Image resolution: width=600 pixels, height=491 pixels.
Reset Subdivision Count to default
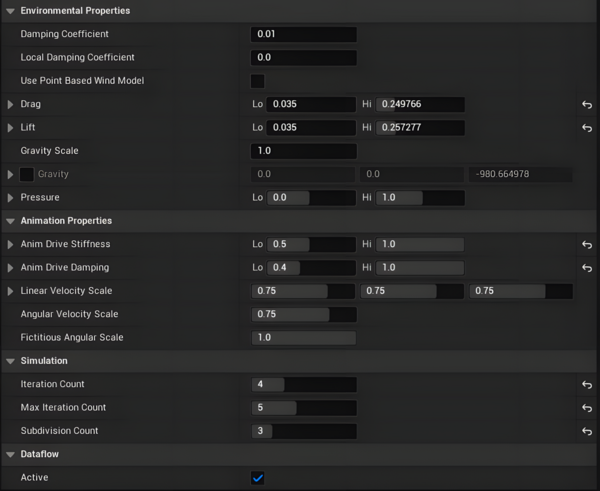pos(587,431)
